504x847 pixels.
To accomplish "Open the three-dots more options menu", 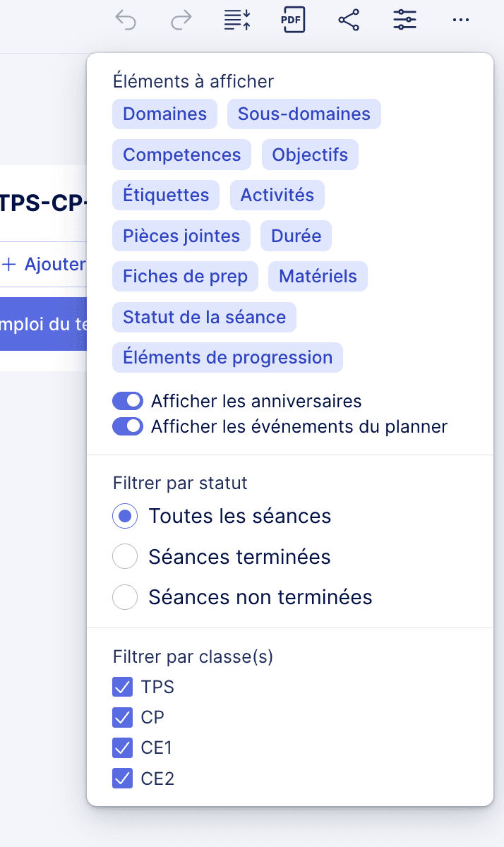I will 460,20.
